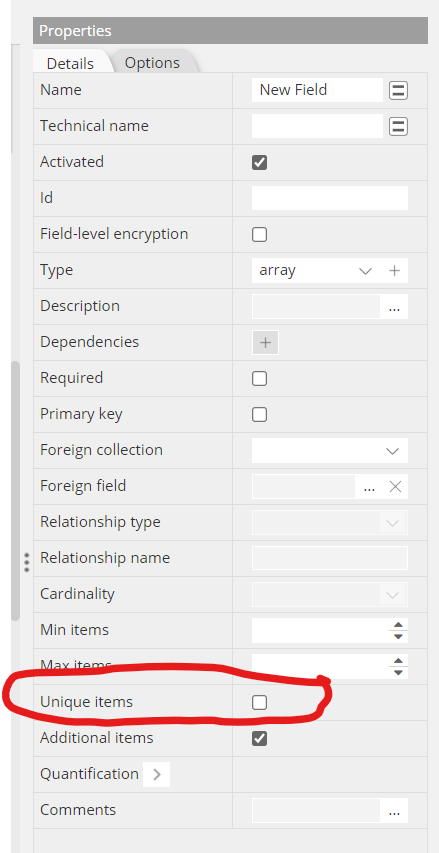
Task: Add a type with the plus icon
Action: point(394,270)
